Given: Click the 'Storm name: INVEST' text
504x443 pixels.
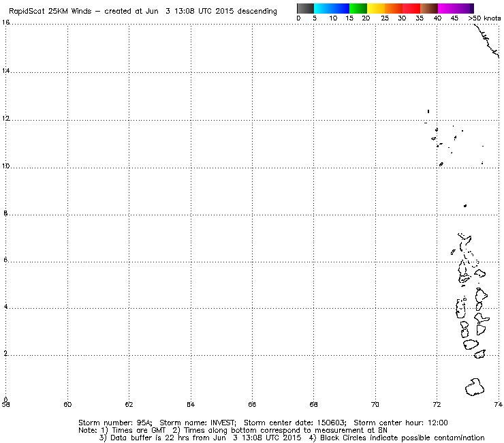Looking at the screenshot, I should (198, 423).
